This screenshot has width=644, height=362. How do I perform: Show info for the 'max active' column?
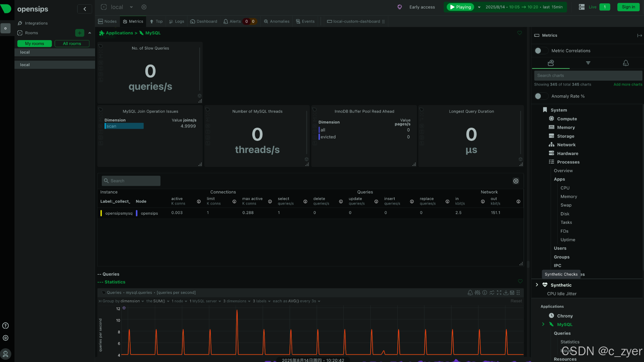coord(270,202)
